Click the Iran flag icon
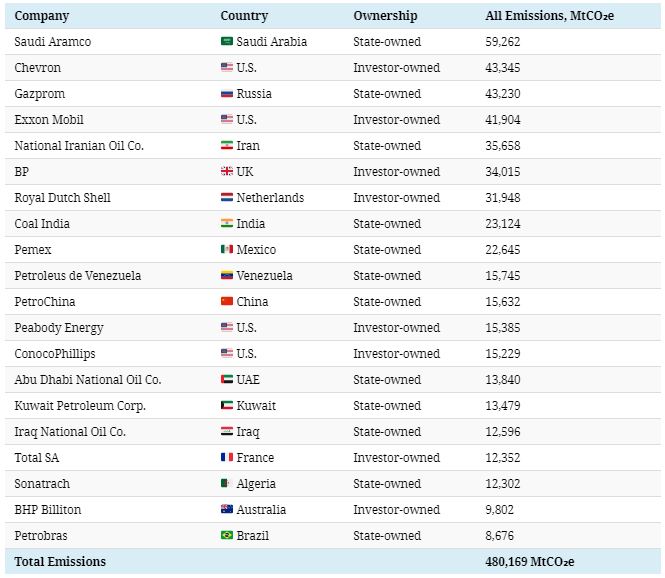This screenshot has height=578, width=665. [x=227, y=145]
